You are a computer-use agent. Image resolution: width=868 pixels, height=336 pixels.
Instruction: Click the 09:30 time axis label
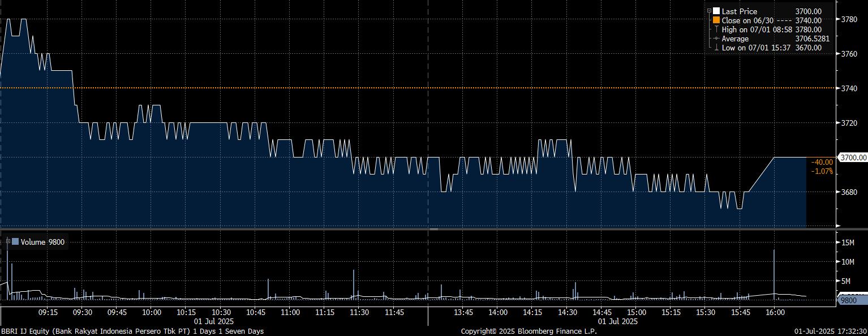tap(83, 312)
